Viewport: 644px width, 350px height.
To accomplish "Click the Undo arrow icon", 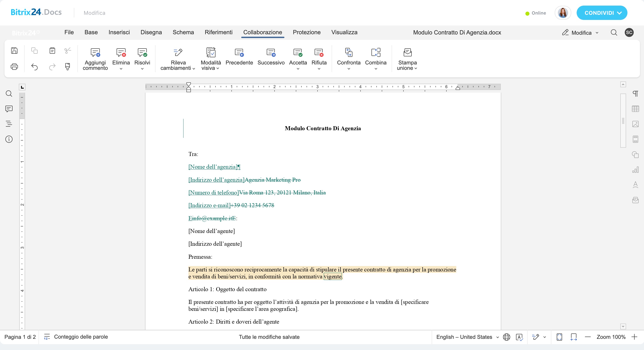I will pos(34,67).
